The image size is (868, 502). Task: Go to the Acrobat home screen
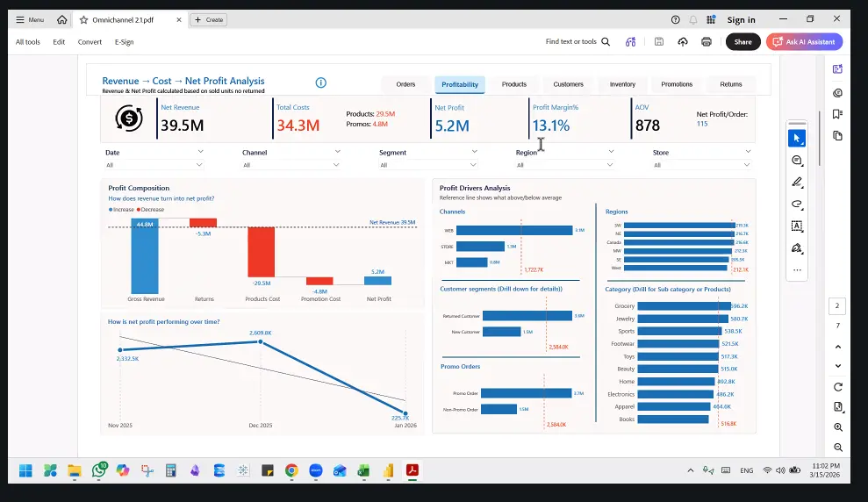(x=62, y=20)
